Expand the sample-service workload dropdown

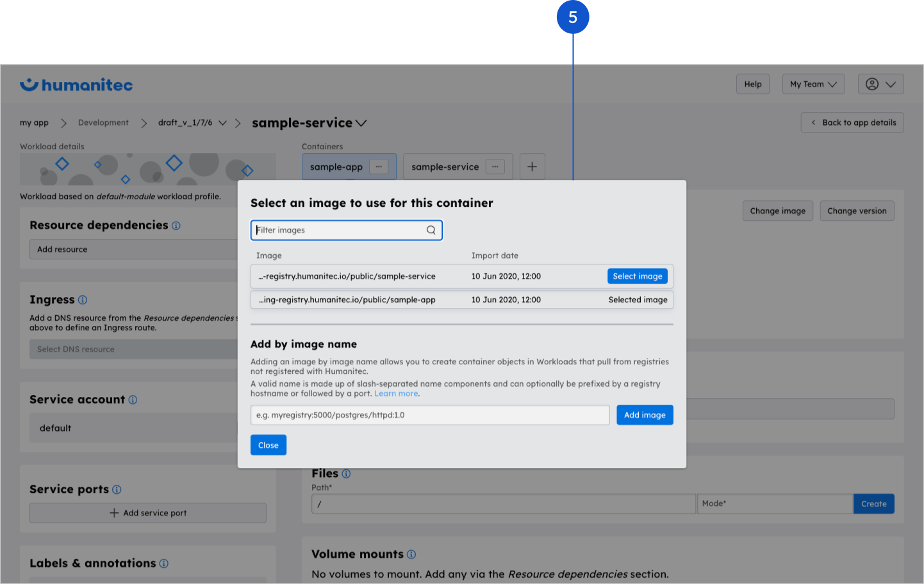click(361, 123)
